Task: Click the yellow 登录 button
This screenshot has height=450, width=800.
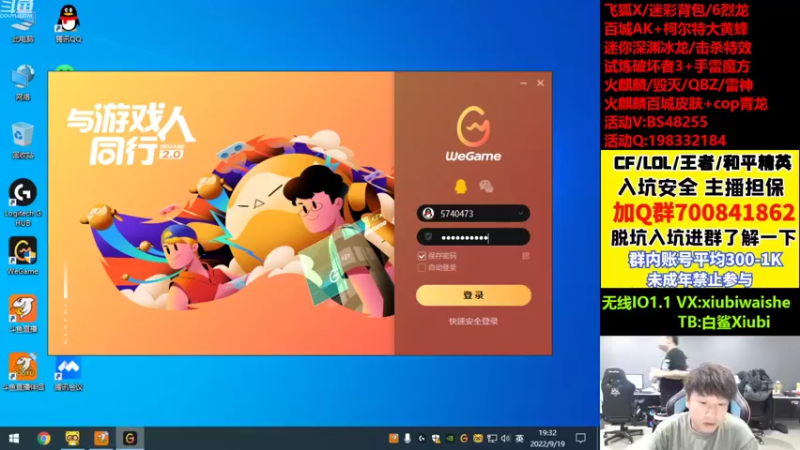Action: tap(473, 295)
